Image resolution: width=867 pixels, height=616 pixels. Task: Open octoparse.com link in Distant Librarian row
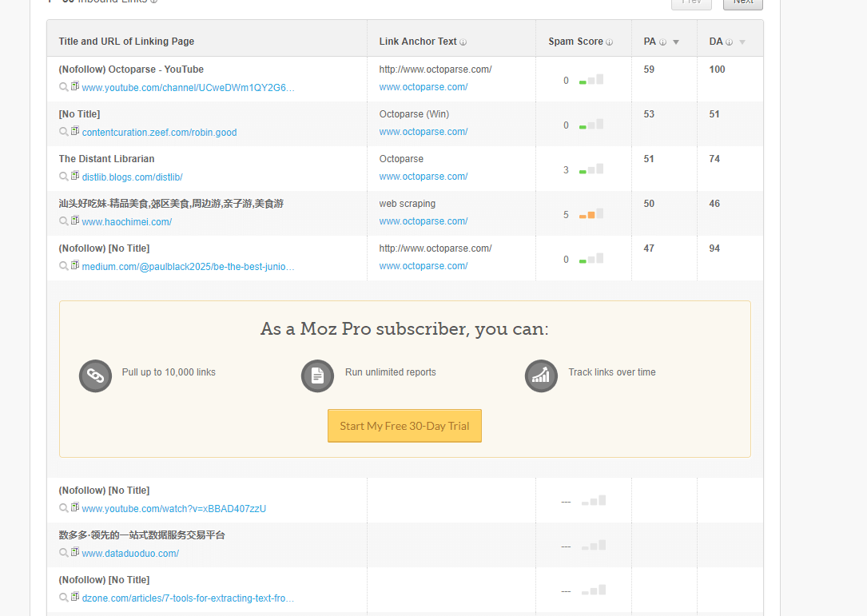point(424,177)
